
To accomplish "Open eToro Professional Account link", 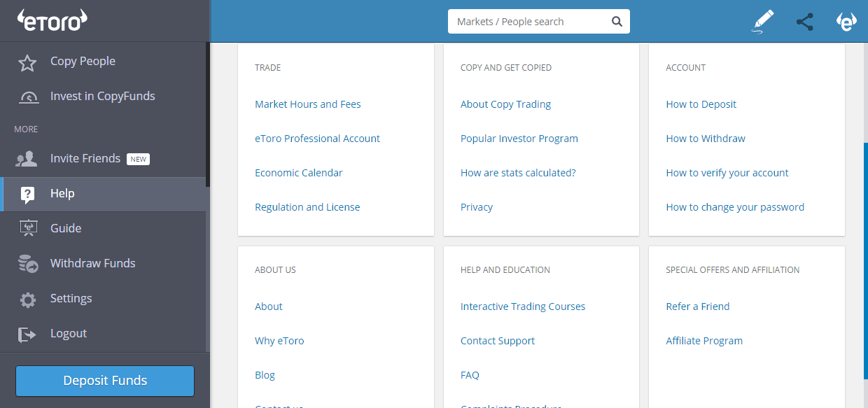I will (317, 139).
